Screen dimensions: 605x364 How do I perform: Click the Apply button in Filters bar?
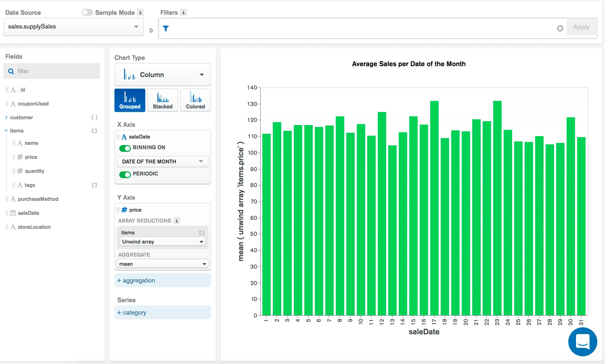click(581, 27)
